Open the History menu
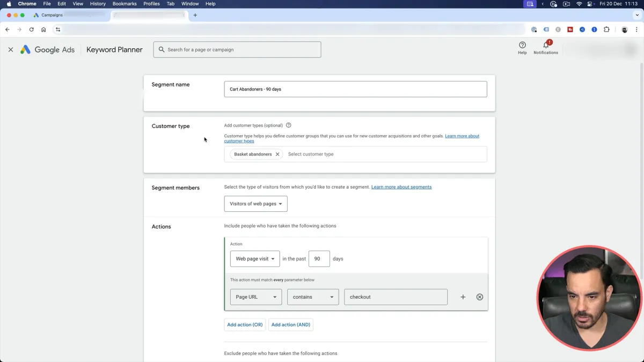Screen dimensions: 644x362 pos(98,4)
